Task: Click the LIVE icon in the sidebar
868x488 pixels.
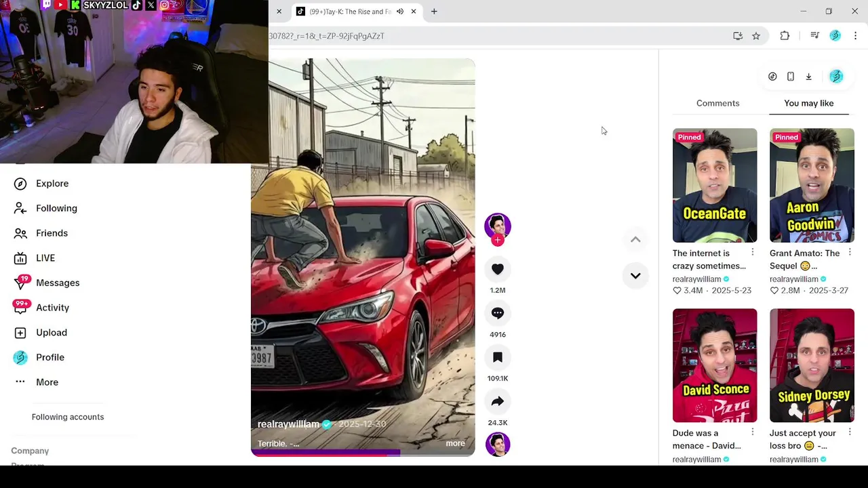Action: pos(20,258)
